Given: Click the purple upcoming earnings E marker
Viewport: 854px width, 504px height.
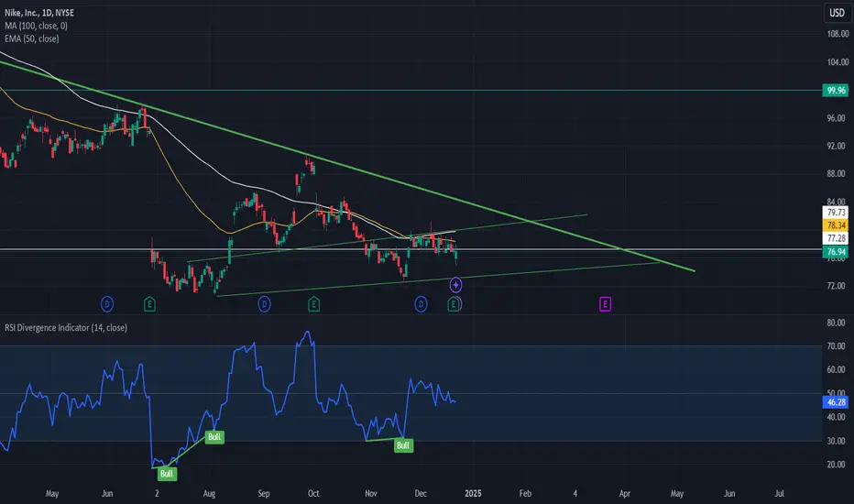Looking at the screenshot, I should (605, 304).
